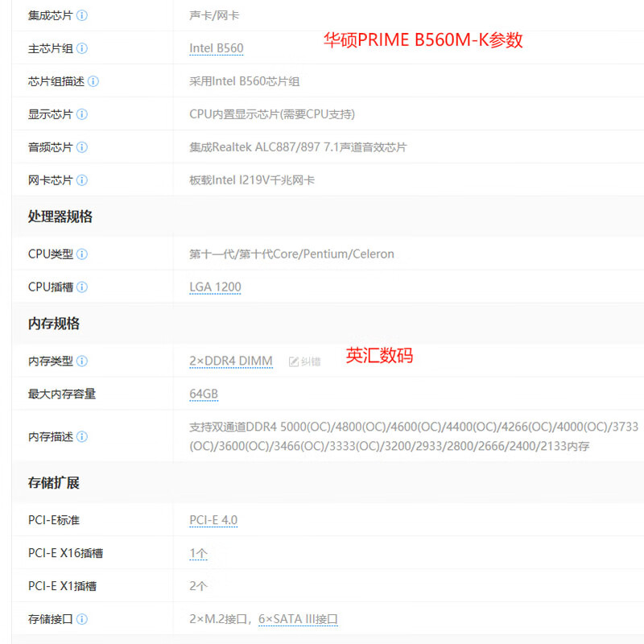The height and width of the screenshot is (644, 644).
Task: Click the 第十一代/第十代Core value
Action: [291, 254]
